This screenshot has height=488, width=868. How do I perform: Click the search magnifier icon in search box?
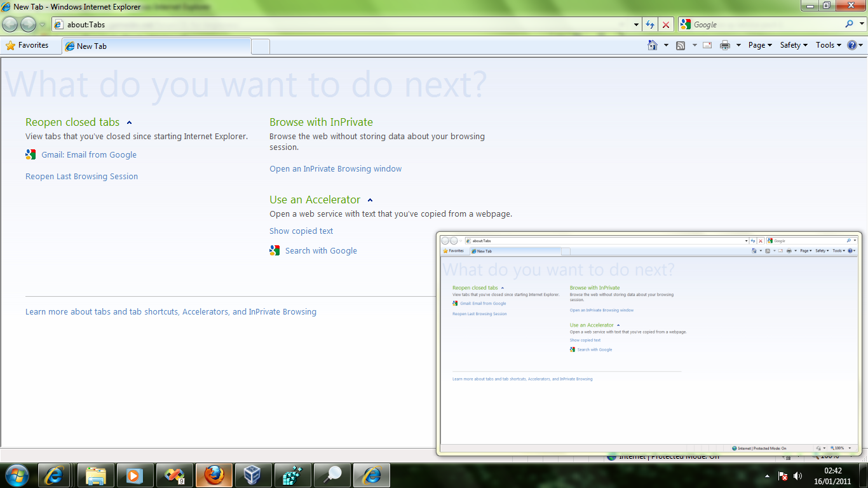click(850, 24)
